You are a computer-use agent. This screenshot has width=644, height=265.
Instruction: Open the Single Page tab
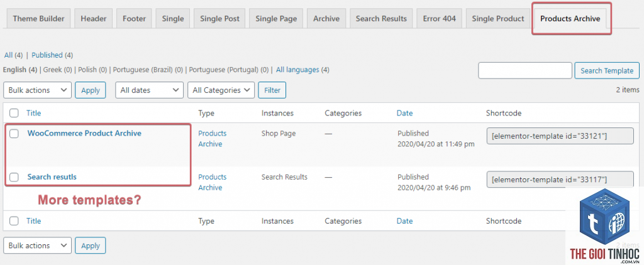click(276, 18)
